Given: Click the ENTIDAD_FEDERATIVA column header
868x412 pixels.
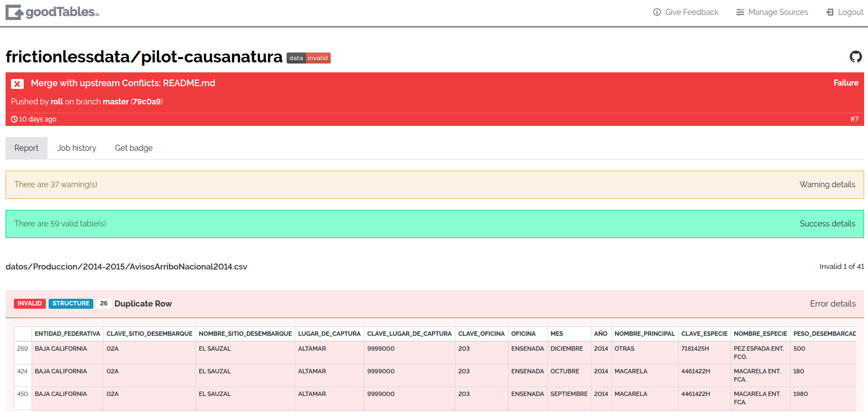Looking at the screenshot, I should [67, 334].
